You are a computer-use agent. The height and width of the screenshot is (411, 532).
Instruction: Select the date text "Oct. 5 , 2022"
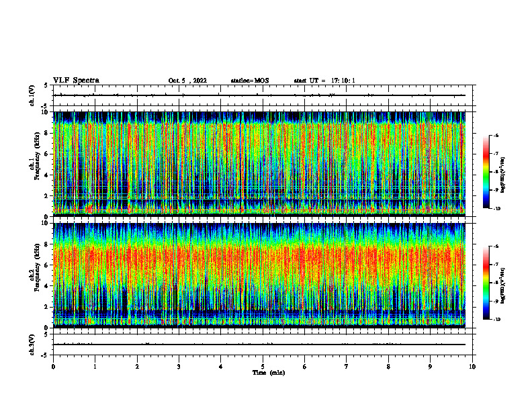[187, 81]
